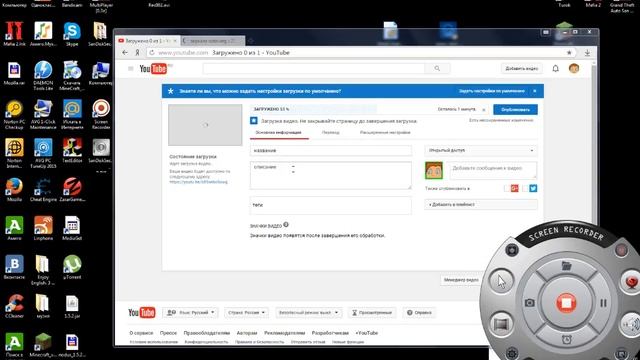Open the Minecraft desktop shortcut
Screen dimensions: 640x360
43,345
